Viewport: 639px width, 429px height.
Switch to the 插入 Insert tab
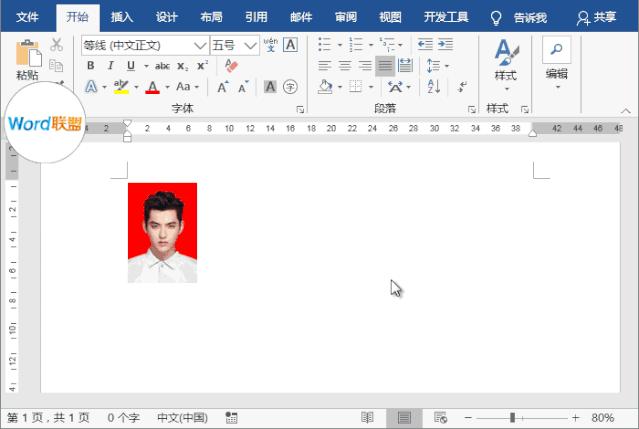122,17
